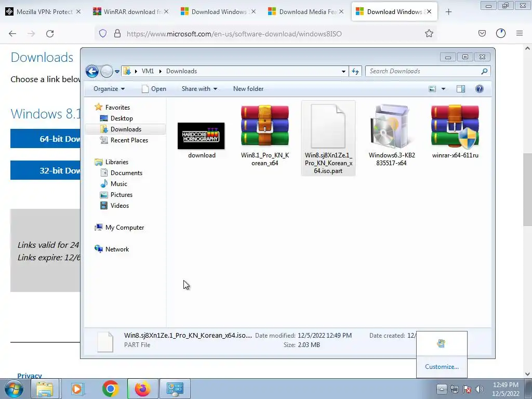Click VM1 in the Explorer address breadcrumb
This screenshot has height=399, width=532.
(148, 71)
